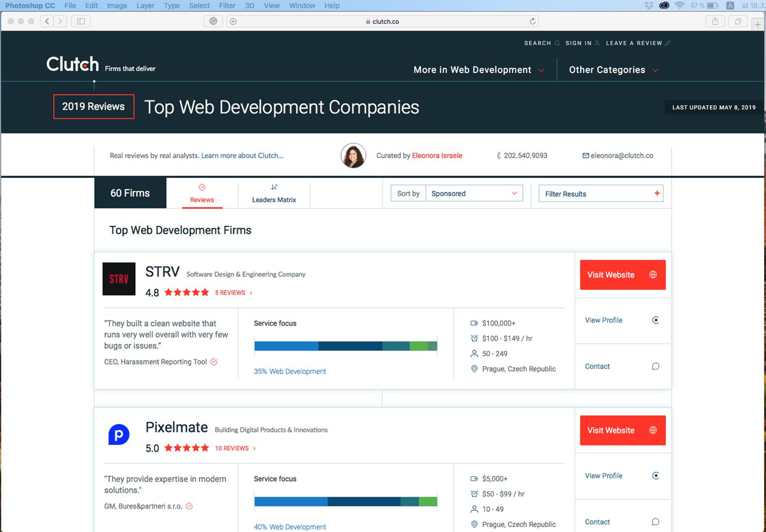Viewport: 766px width, 532px height.
Task: Click Pixelmate company name heading
Action: click(x=176, y=428)
